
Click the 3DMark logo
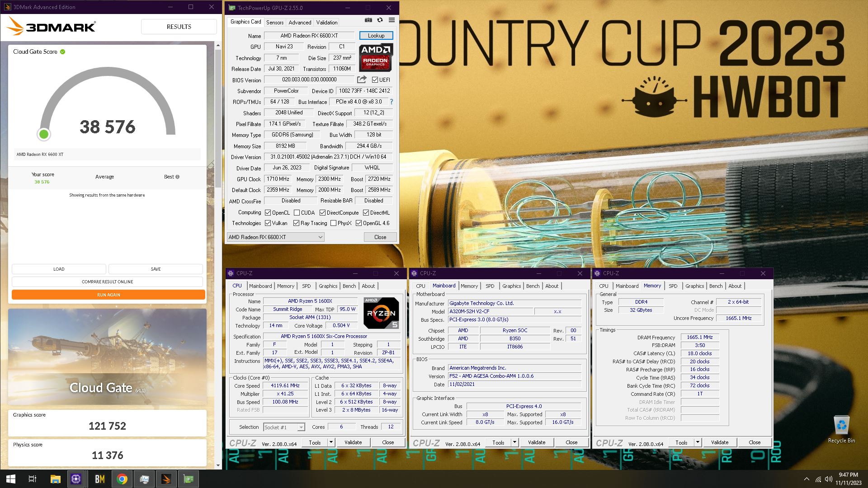51,27
